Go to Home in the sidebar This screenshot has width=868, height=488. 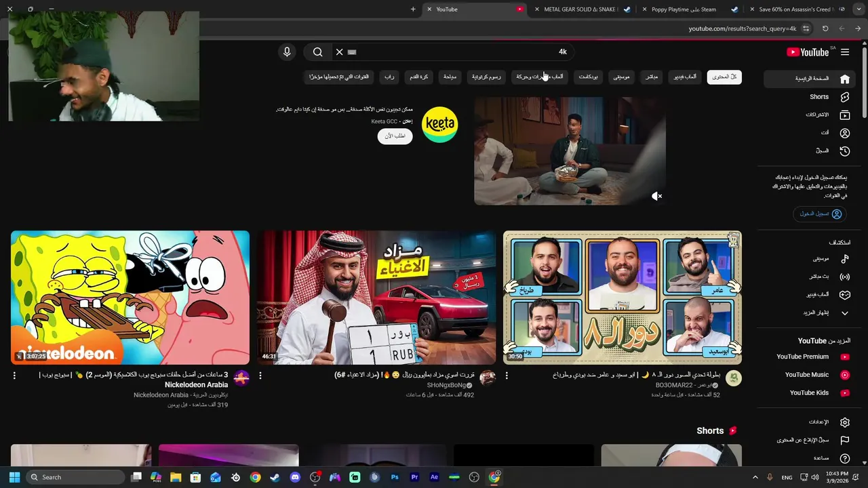[808, 79]
